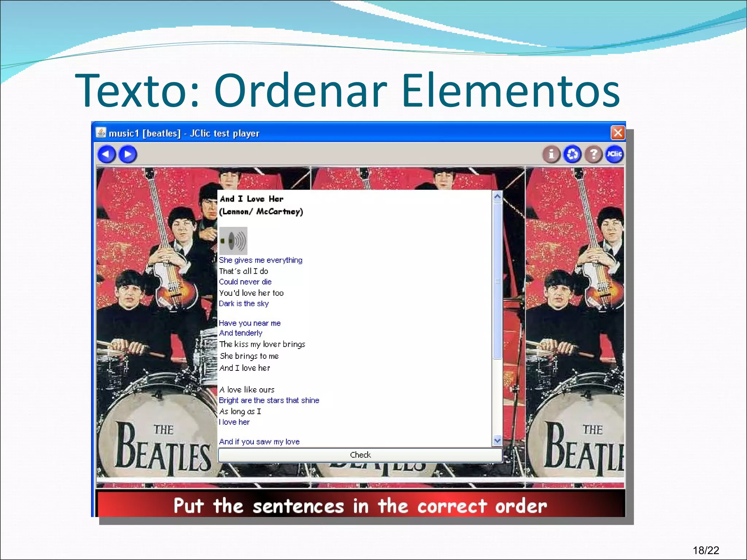Select the line 'Have you near me'
The height and width of the screenshot is (560, 747).
(x=249, y=323)
